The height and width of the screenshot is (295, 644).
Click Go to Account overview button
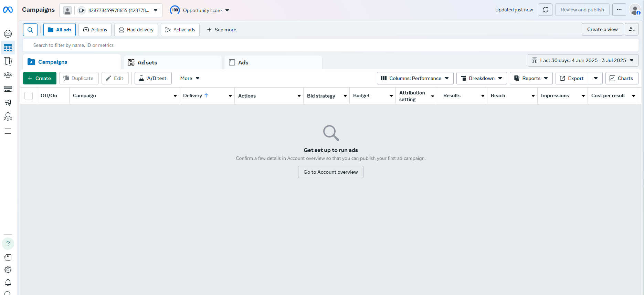tap(330, 172)
